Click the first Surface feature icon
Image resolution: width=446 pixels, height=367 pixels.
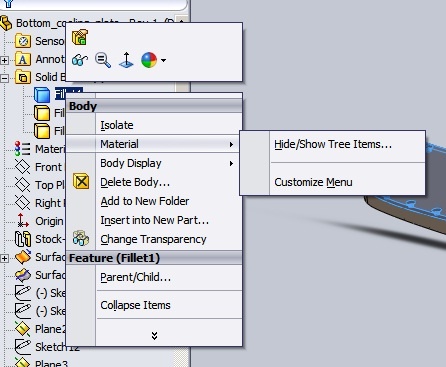[23, 257]
